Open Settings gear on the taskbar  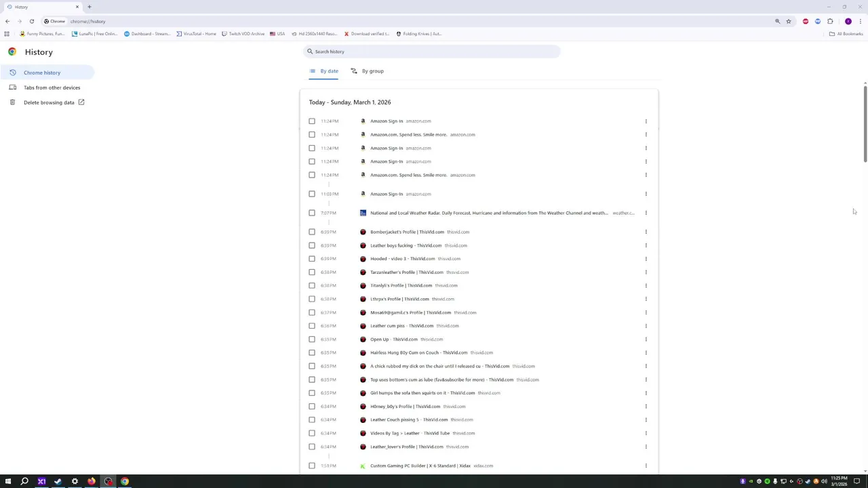[x=75, y=481]
